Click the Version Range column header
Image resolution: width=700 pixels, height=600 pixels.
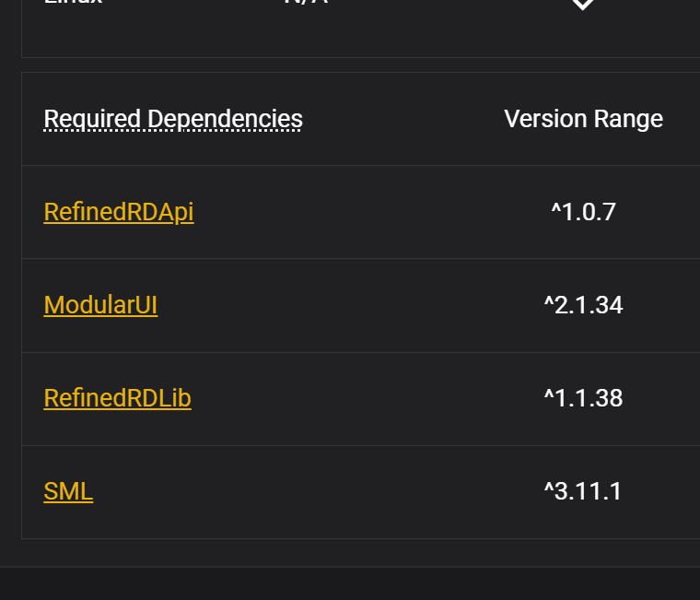(x=583, y=119)
